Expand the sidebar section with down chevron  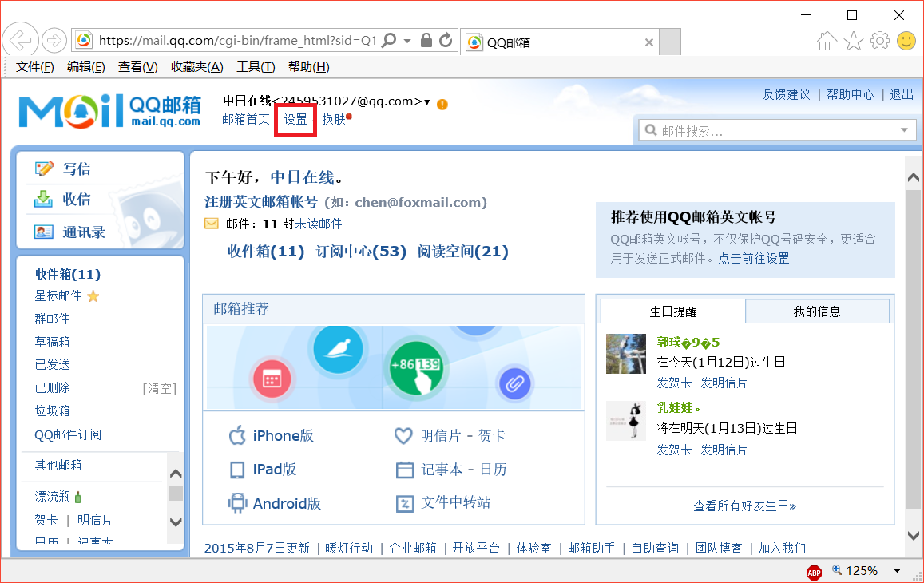[x=176, y=522]
